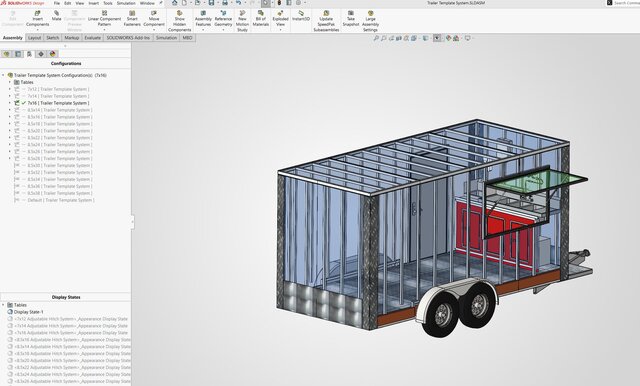
Task: Switch to the SOLIDWORKS Add-Ins tab
Action: pos(128,38)
